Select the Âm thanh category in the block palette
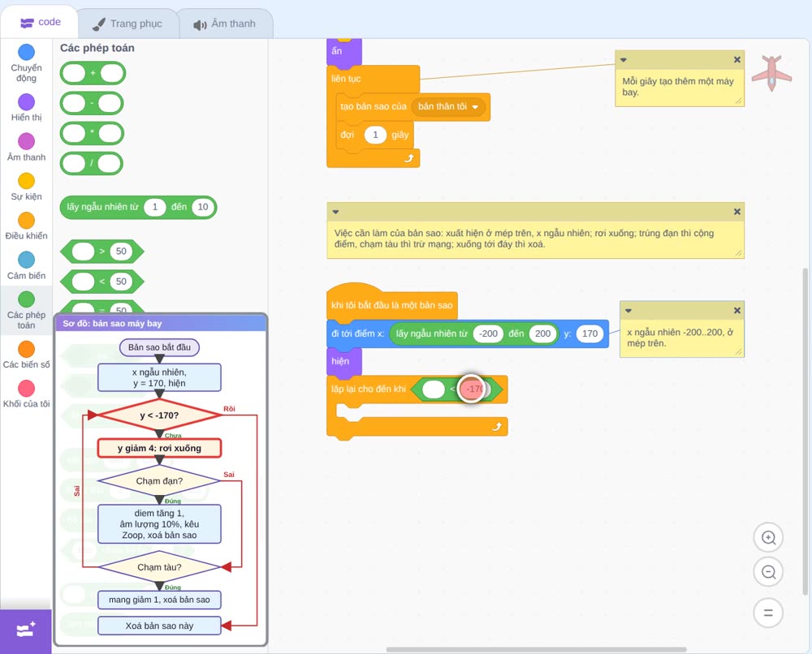Screen dimensions: 812x654 click(x=27, y=141)
